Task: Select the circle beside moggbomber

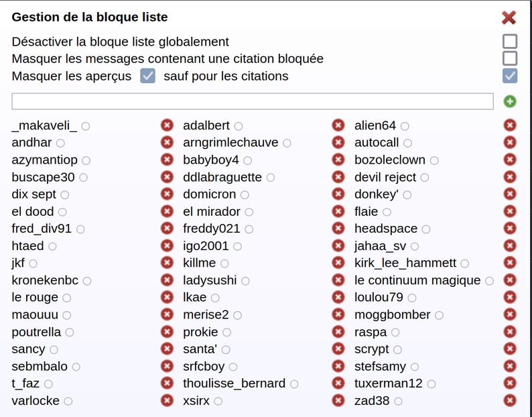Action: (439, 316)
